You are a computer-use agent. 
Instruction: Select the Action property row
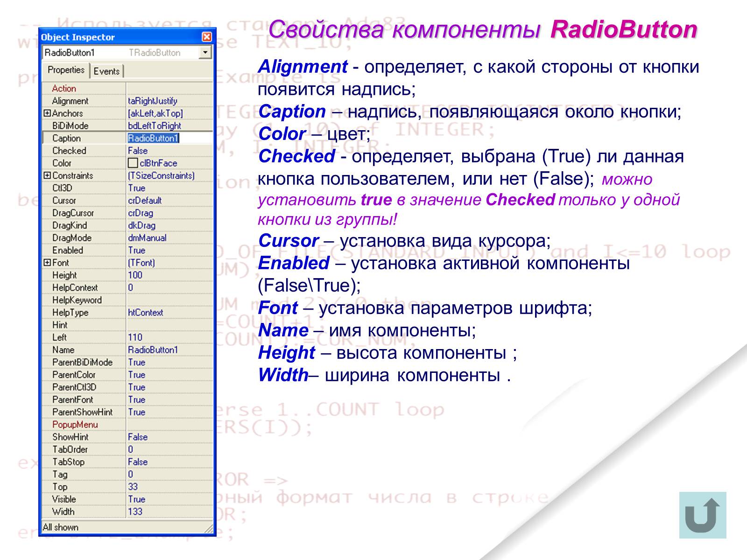coord(127,88)
